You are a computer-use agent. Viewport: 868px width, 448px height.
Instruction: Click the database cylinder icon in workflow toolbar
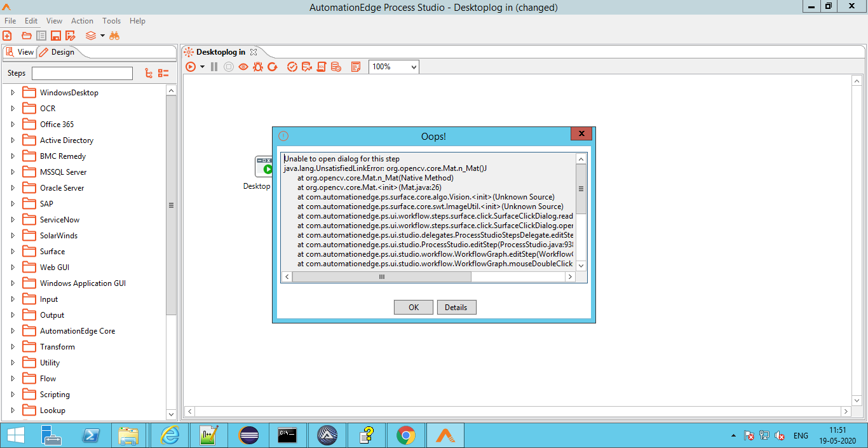[336, 67]
